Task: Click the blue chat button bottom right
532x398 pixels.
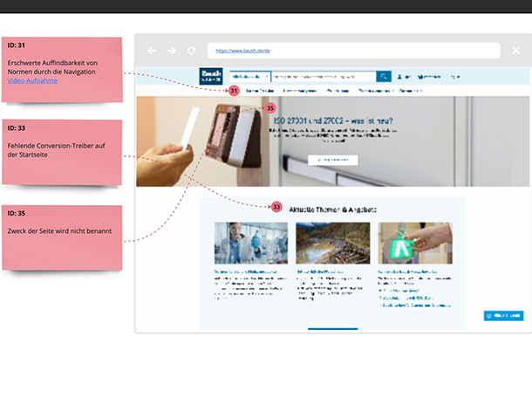Action: (x=503, y=315)
